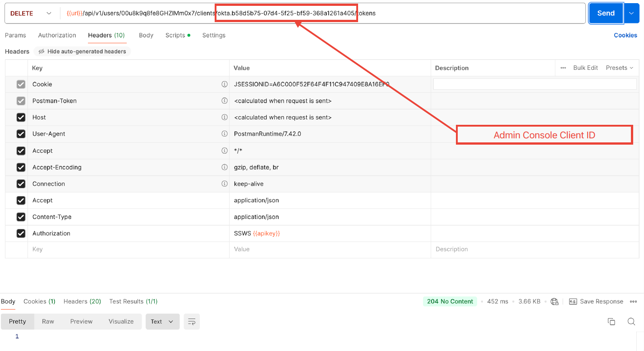This screenshot has height=351, width=644.
Task: Toggle the Cookie header checkbox
Action: [21, 84]
